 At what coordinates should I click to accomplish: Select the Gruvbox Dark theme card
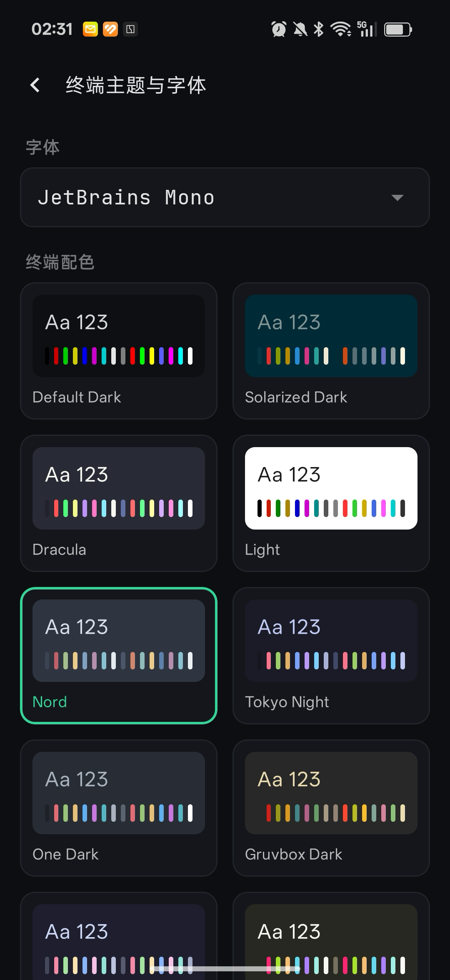[x=331, y=808]
